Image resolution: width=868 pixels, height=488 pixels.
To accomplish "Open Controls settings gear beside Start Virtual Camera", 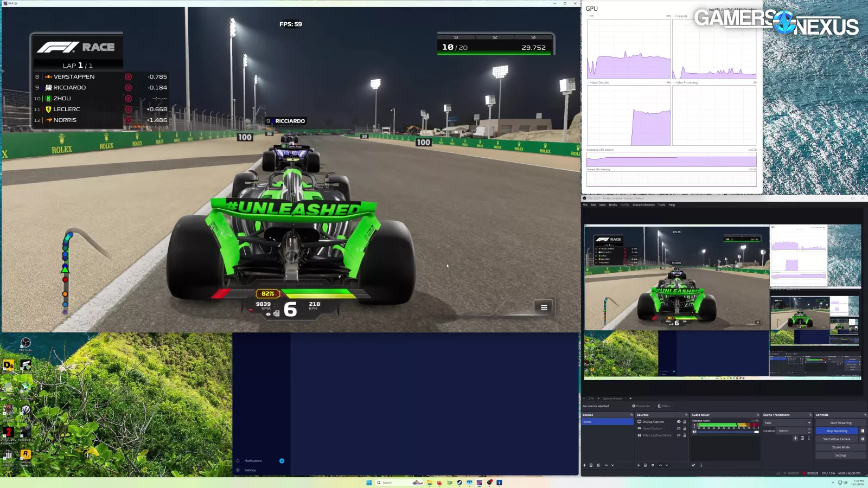I will (x=863, y=439).
